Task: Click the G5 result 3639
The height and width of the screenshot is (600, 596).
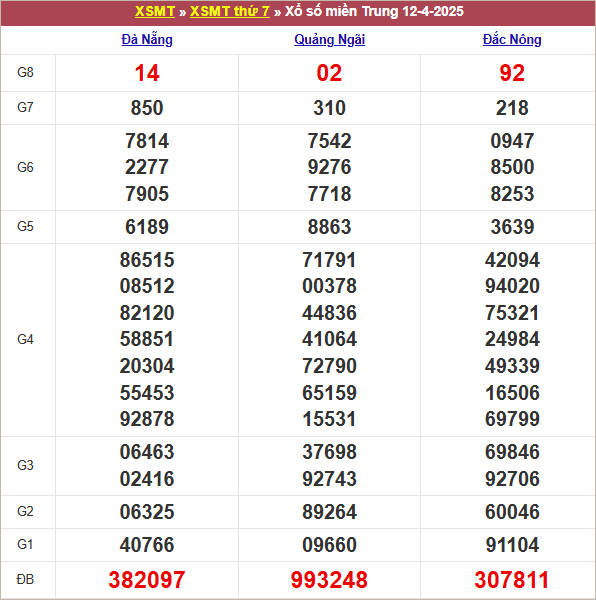Action: pyautogui.click(x=512, y=227)
